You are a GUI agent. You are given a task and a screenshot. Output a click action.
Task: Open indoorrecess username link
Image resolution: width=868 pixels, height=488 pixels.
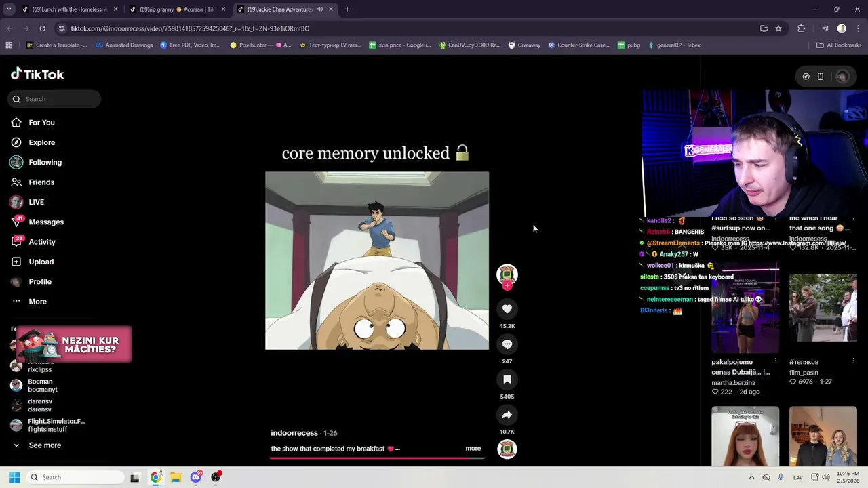294,433
